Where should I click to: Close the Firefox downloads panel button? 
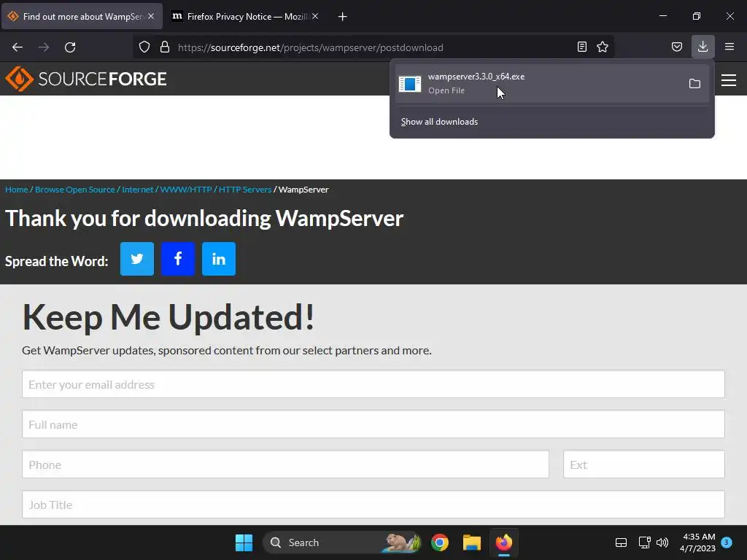click(x=703, y=47)
